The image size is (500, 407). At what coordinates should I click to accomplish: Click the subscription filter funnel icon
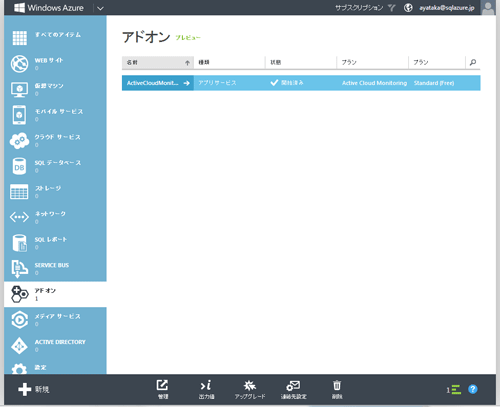coord(392,8)
